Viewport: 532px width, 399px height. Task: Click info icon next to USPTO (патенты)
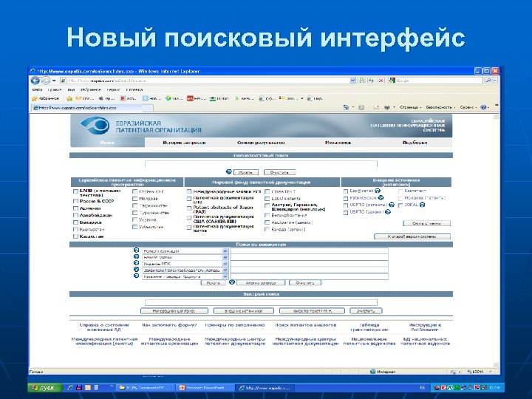coord(392,205)
